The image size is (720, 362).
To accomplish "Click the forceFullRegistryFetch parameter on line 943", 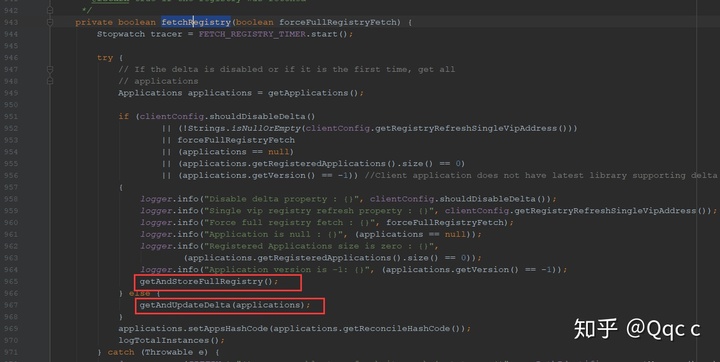I will pyautogui.click(x=339, y=22).
